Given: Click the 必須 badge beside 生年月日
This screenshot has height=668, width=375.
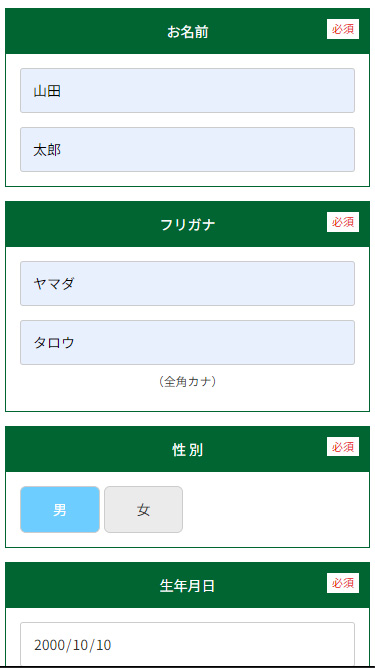Looking at the screenshot, I should 343,583.
